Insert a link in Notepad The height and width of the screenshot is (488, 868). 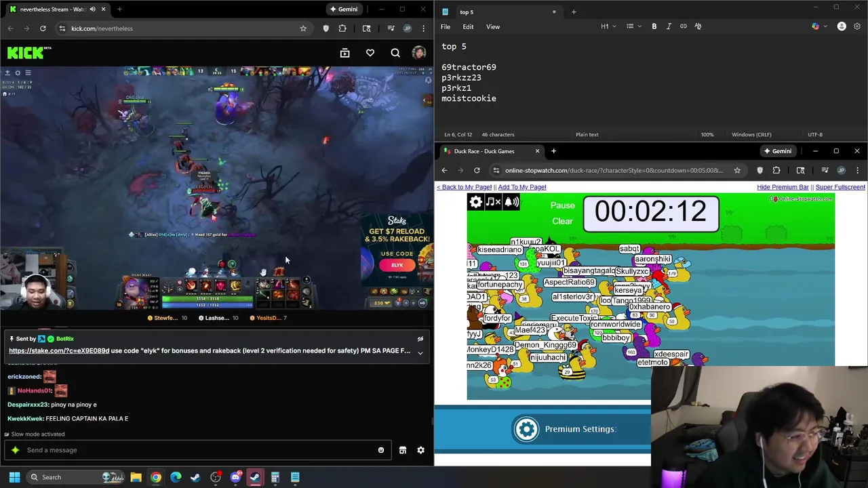[684, 26]
